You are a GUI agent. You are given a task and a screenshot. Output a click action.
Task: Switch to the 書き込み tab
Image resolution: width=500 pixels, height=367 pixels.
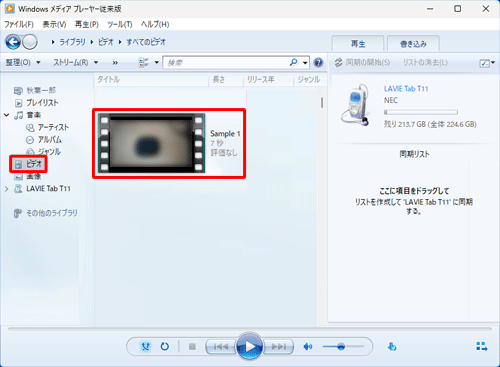click(x=413, y=44)
